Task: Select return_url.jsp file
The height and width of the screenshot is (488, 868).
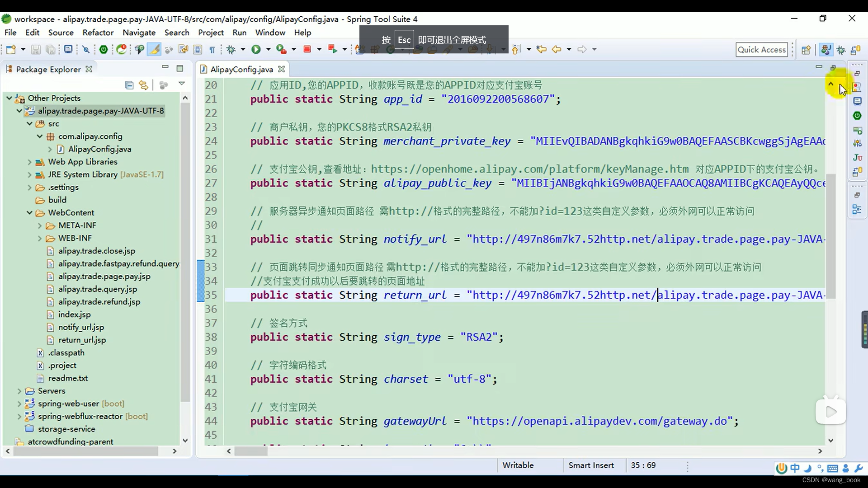Action: (82, 340)
